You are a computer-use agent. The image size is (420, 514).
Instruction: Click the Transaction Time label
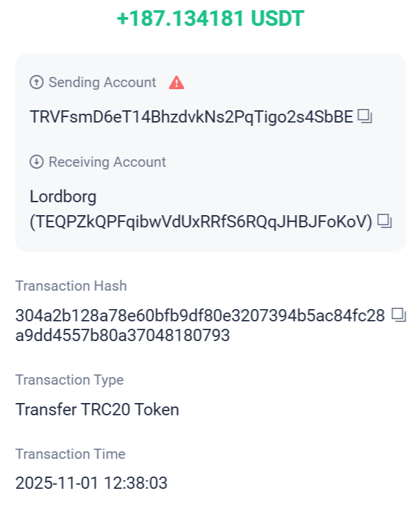point(70,454)
